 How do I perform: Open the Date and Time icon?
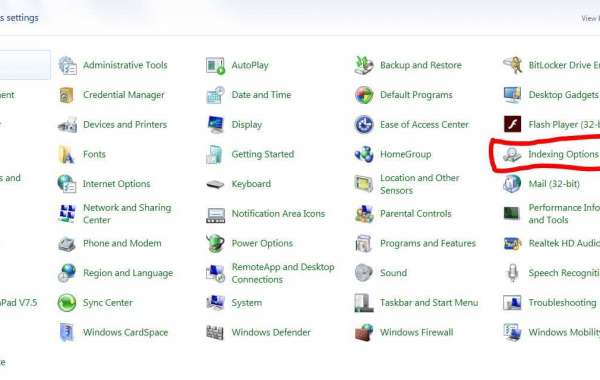click(215, 95)
